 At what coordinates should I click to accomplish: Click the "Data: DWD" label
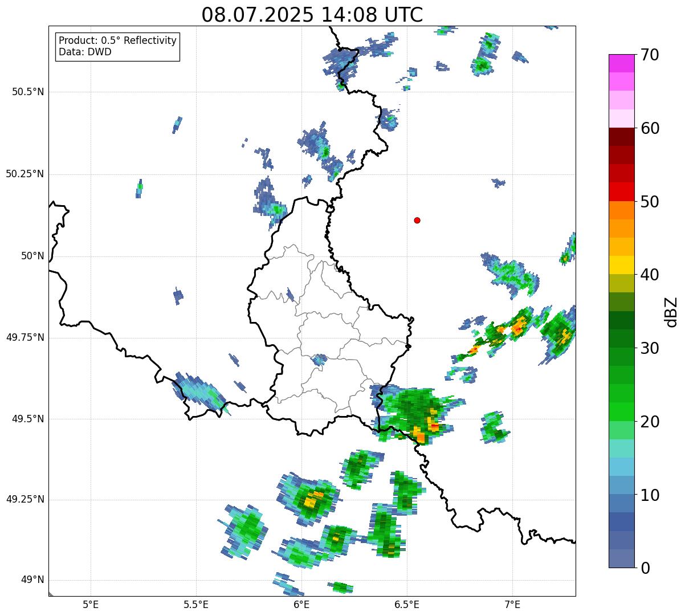85,52
